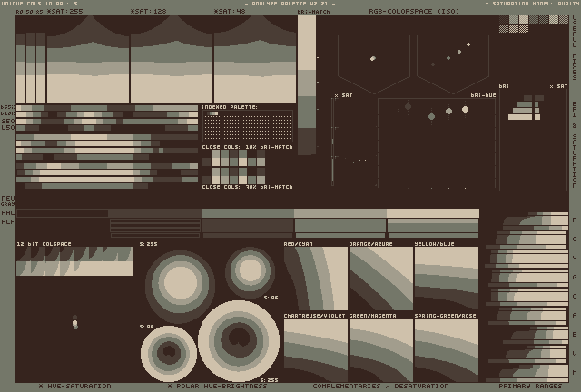
Task: Click the indexed palette dot grid
Action: click(x=248, y=126)
